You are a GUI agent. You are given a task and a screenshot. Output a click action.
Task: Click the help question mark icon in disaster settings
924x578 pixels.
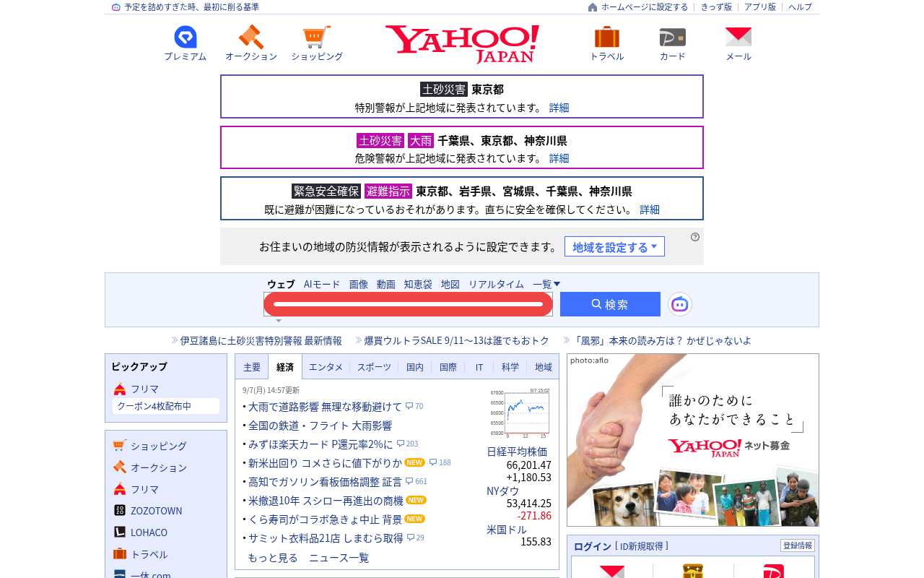[x=695, y=237]
